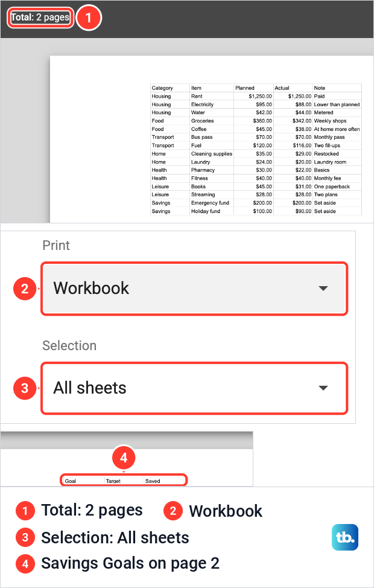Click the 'Paid' note in Rent row
The height and width of the screenshot is (588, 374).
point(319,97)
